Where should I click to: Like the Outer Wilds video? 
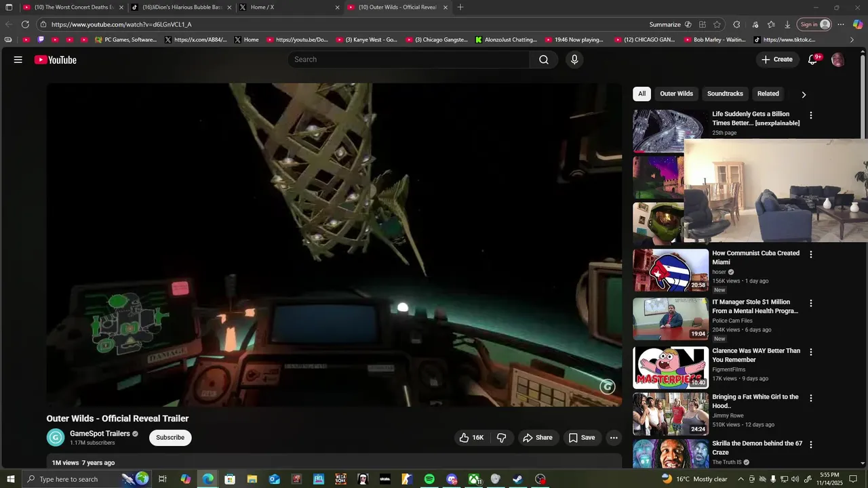471,438
